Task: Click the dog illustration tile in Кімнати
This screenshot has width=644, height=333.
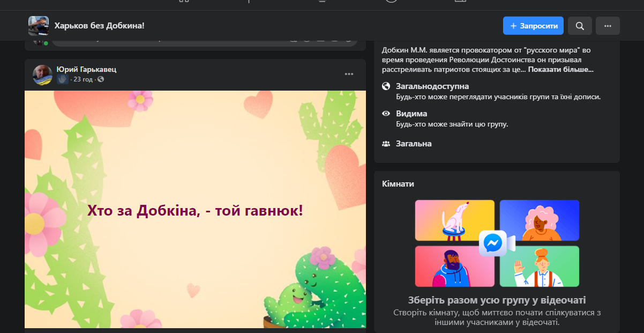Action: click(x=455, y=220)
